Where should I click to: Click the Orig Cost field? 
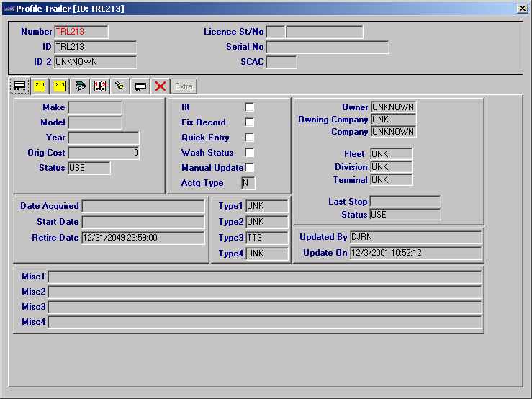(104, 153)
